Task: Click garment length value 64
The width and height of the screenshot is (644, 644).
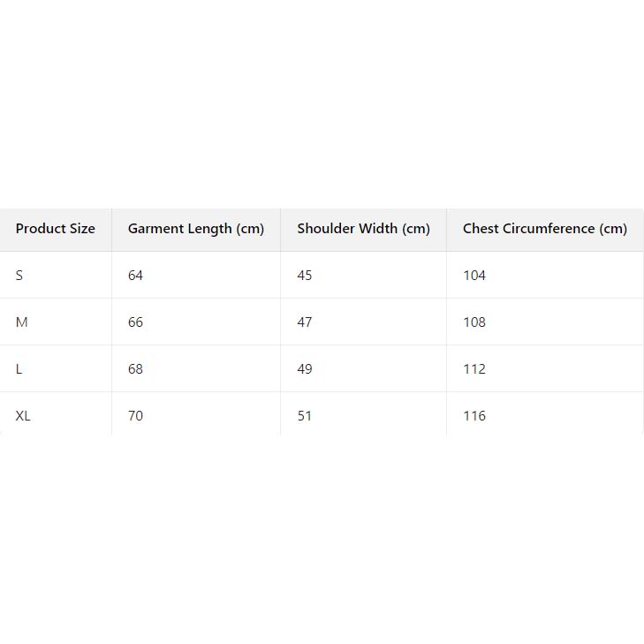Action: pos(135,276)
